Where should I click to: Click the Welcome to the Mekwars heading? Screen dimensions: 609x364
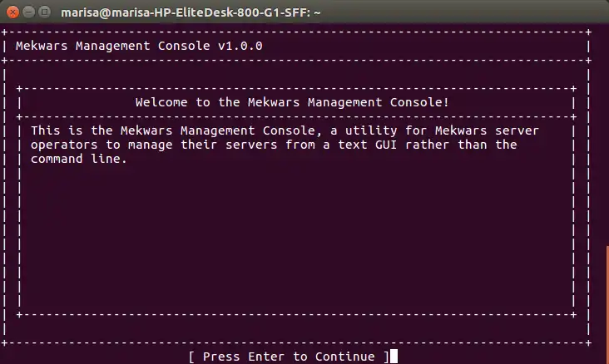pos(292,102)
